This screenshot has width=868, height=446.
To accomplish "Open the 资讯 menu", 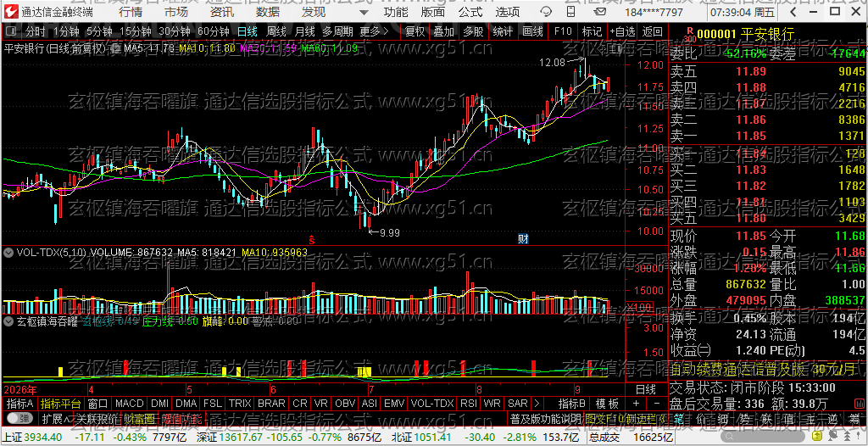I will 222,12.
